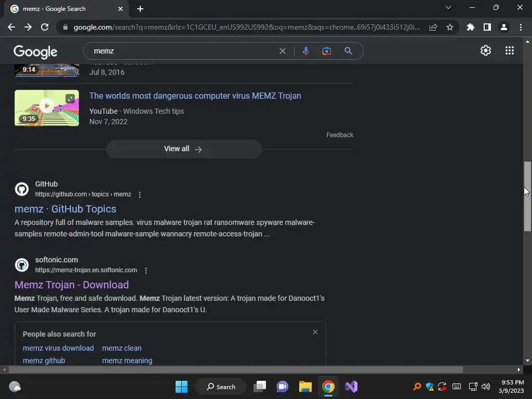Select the memz - Google Search tab

click(66, 9)
